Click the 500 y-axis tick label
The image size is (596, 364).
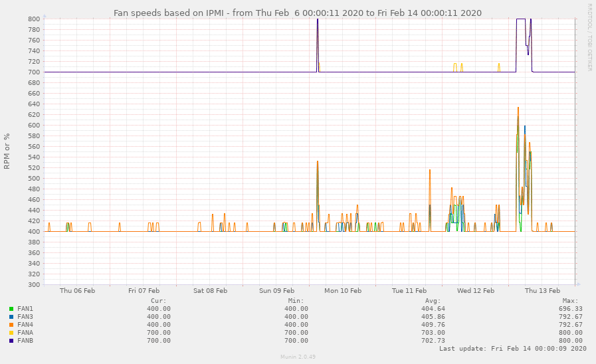34,179
